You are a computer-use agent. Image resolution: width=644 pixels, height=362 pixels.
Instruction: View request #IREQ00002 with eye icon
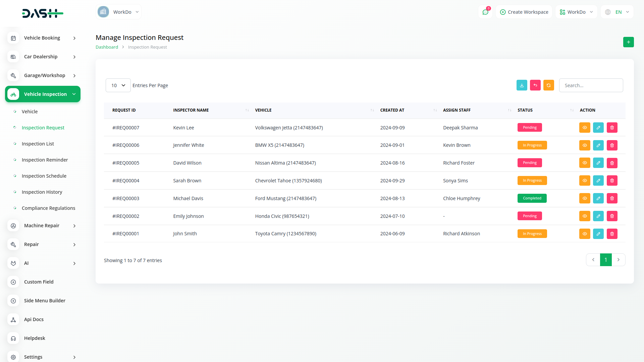tap(584, 216)
